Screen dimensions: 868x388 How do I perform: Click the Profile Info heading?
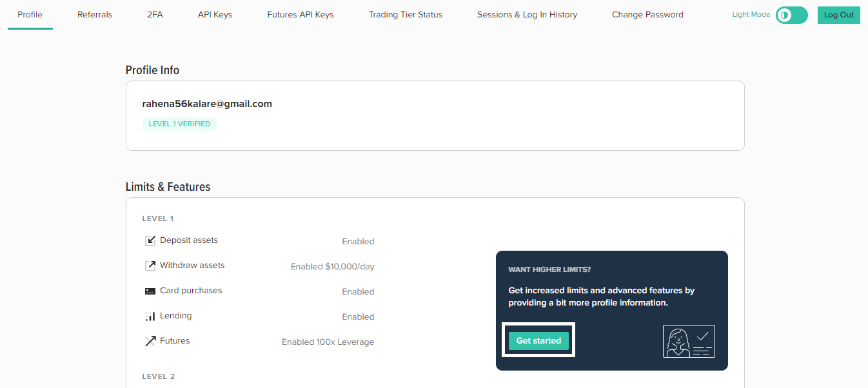pos(152,70)
